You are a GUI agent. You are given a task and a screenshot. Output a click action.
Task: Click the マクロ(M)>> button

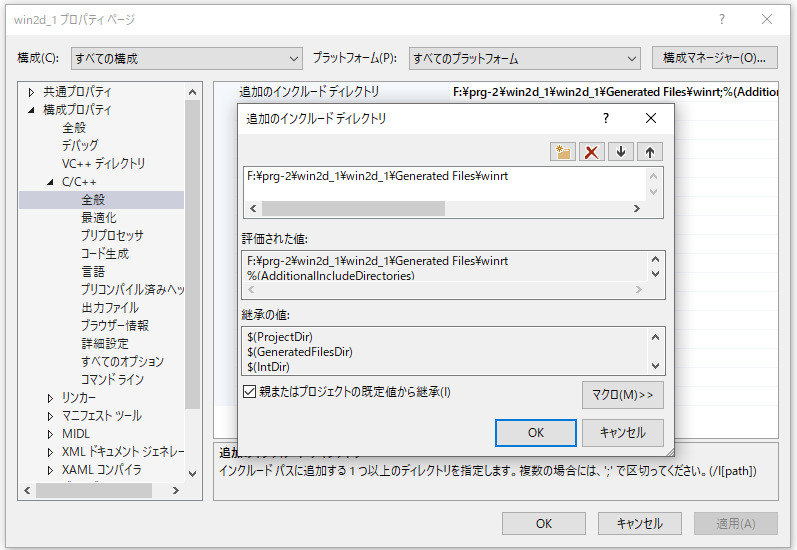coord(623,395)
